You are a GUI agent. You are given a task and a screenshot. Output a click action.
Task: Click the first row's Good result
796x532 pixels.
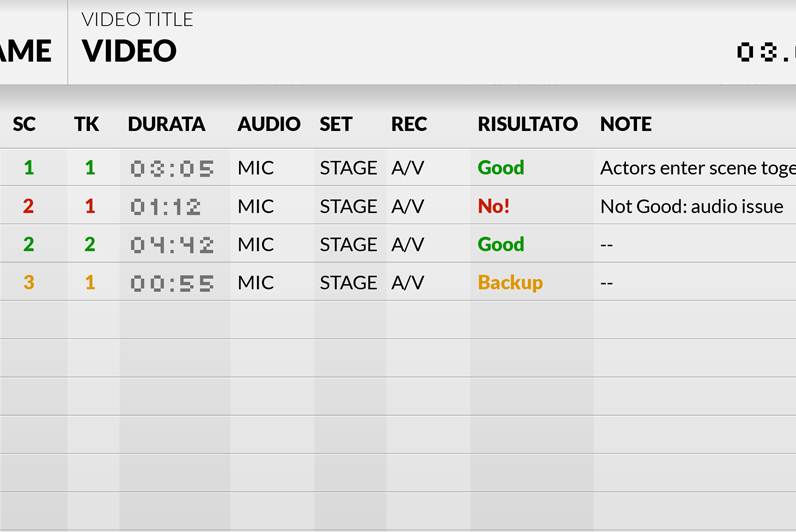point(501,168)
